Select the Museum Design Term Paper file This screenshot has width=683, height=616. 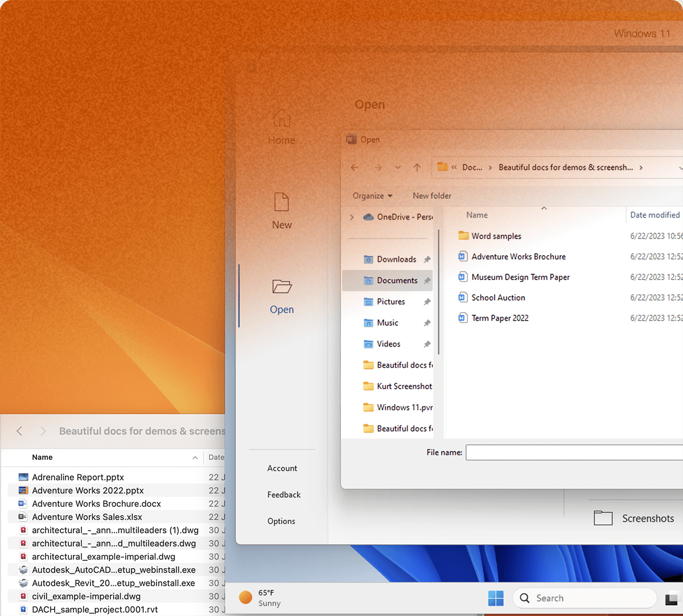pos(520,277)
